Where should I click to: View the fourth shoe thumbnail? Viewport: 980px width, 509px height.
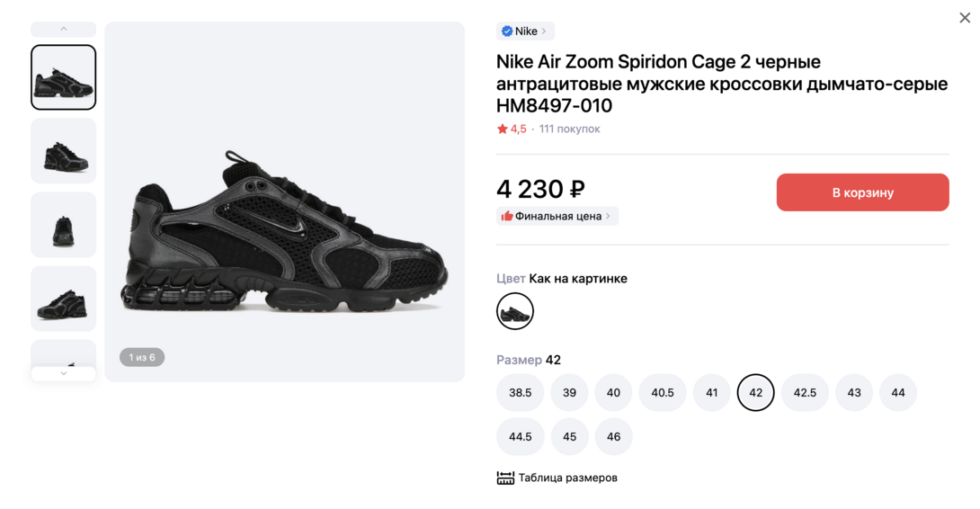click(x=64, y=299)
